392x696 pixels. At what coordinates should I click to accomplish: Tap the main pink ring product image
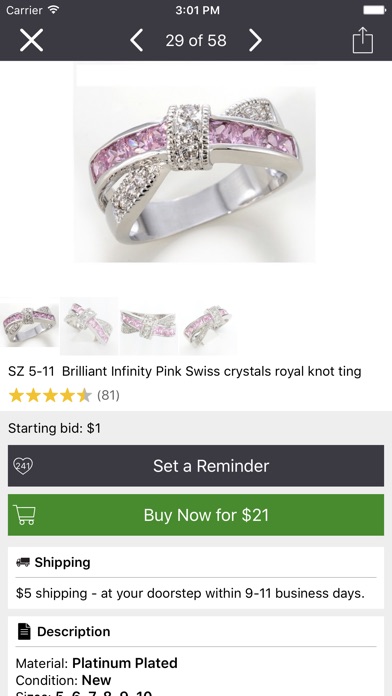click(x=194, y=174)
